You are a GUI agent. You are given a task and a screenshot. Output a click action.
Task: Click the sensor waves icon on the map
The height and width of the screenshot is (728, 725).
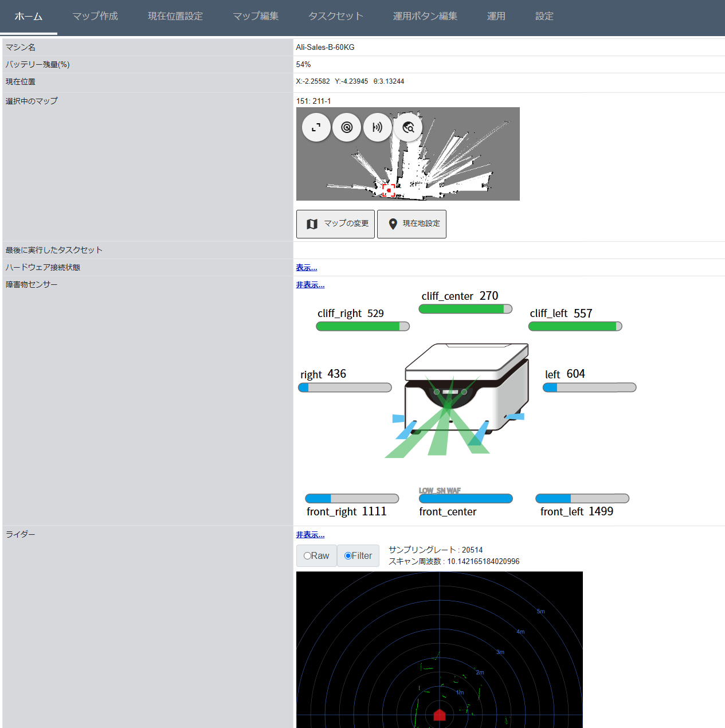(x=377, y=127)
